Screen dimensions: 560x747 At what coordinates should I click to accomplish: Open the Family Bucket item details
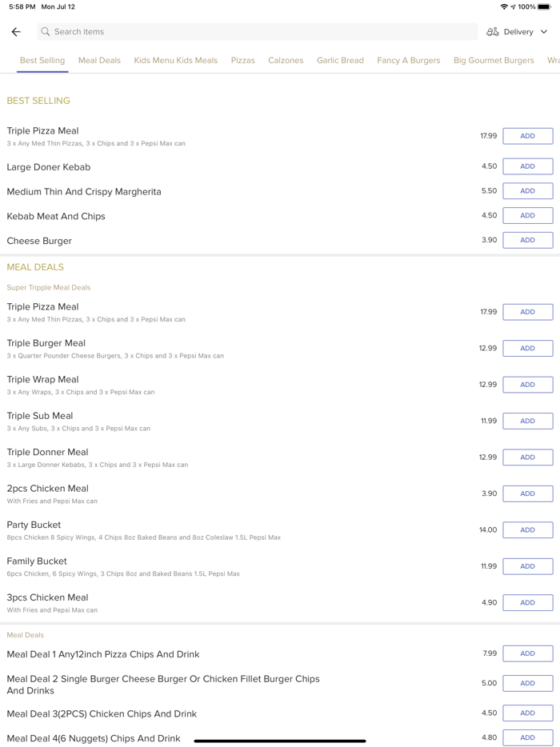click(x=37, y=561)
